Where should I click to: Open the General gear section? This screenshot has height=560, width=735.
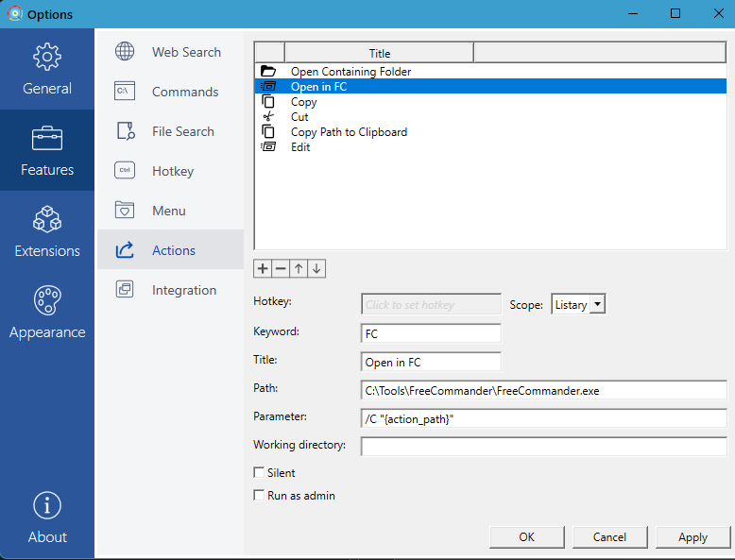click(x=47, y=70)
